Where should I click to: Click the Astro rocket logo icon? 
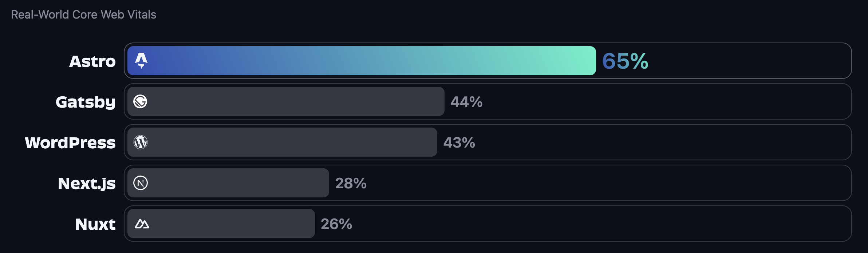141,60
